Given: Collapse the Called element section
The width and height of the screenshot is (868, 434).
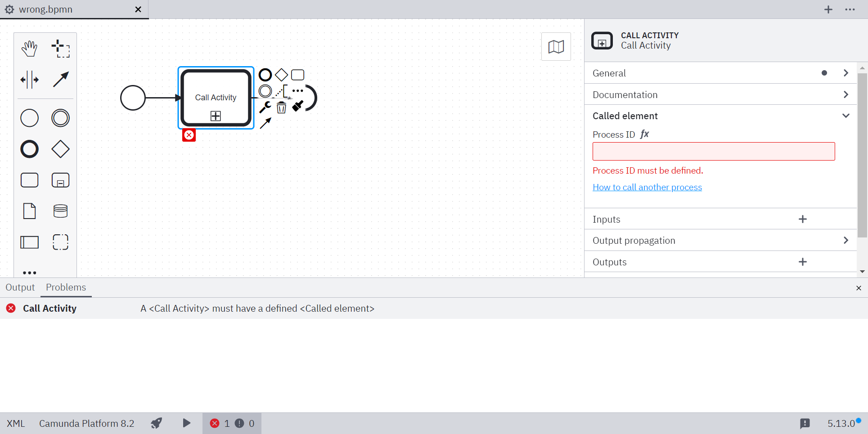Looking at the screenshot, I should [x=720, y=116].
